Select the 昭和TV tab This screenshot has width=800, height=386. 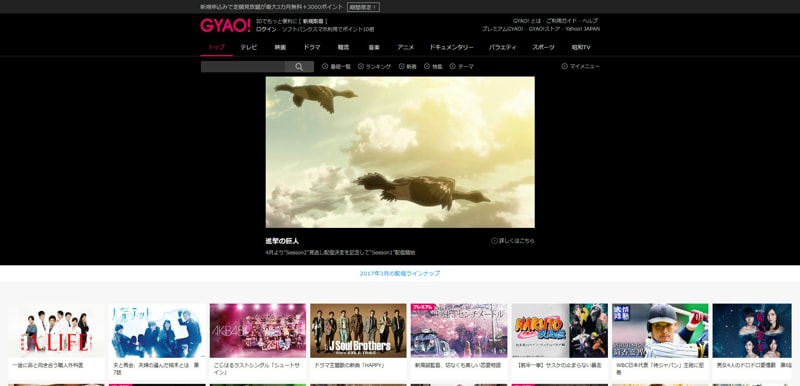(x=581, y=47)
